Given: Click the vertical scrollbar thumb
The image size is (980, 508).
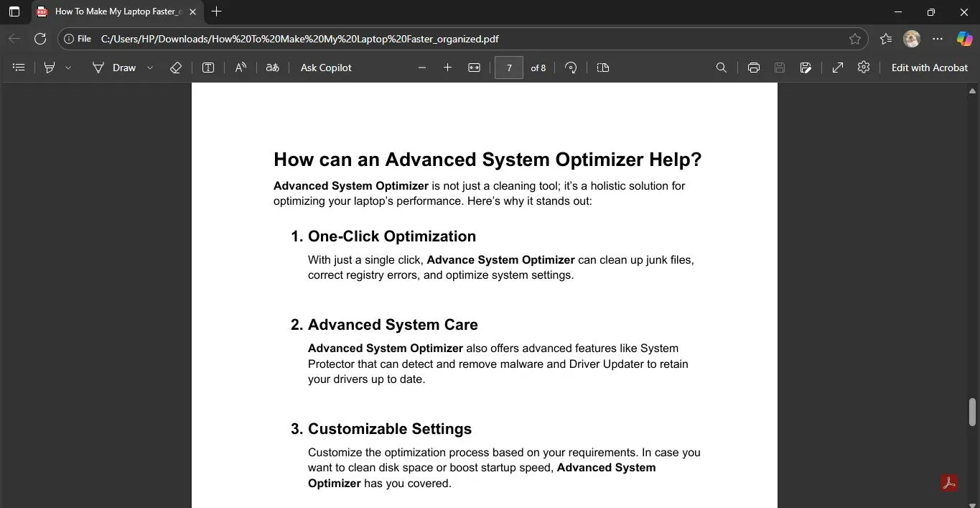Looking at the screenshot, I should [x=972, y=412].
